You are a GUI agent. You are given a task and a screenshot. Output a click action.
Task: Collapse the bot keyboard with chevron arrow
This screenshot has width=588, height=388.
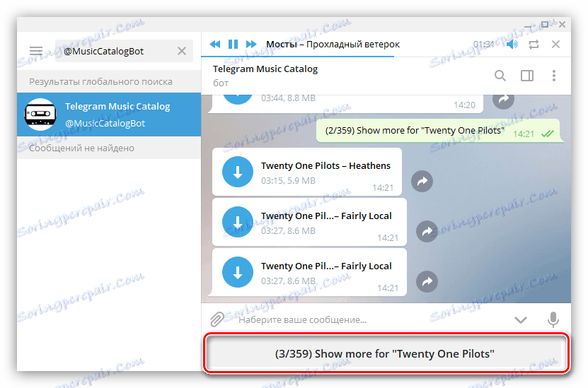(x=521, y=320)
